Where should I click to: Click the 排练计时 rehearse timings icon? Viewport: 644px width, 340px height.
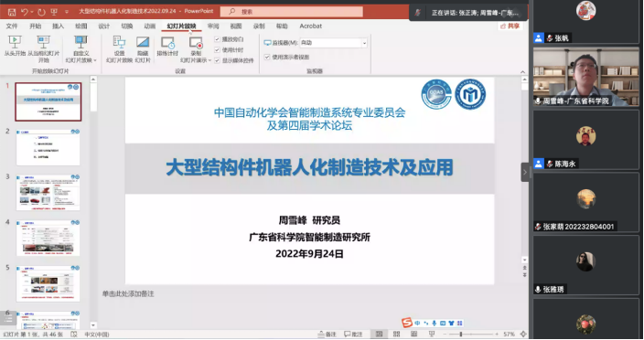point(167,42)
